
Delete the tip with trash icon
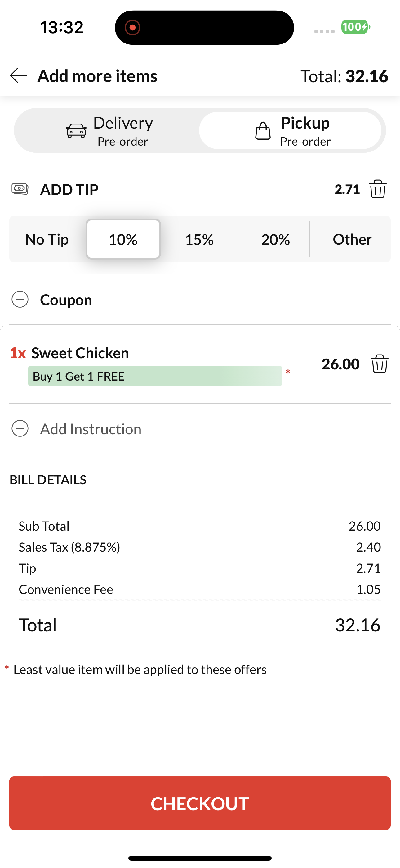point(378,189)
